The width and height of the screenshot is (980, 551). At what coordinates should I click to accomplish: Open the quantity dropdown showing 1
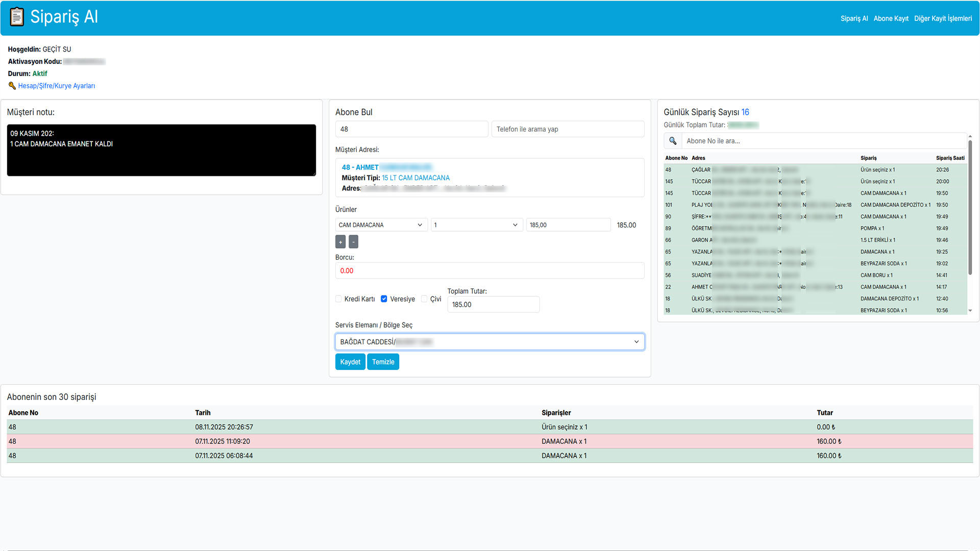(x=477, y=225)
